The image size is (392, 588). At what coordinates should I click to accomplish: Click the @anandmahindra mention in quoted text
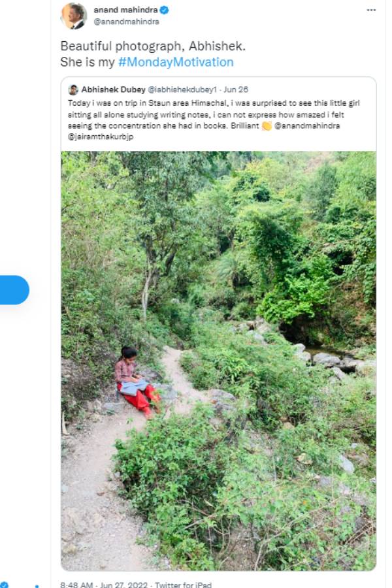pos(307,126)
